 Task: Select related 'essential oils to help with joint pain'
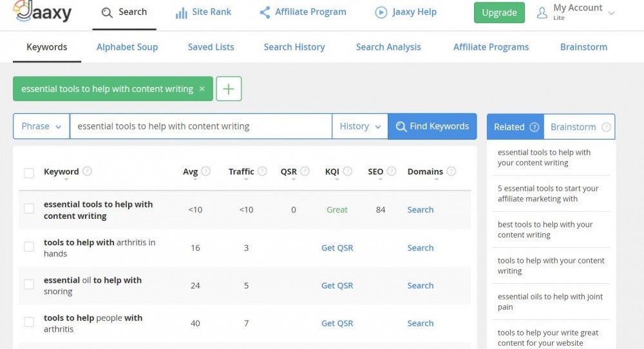click(550, 302)
